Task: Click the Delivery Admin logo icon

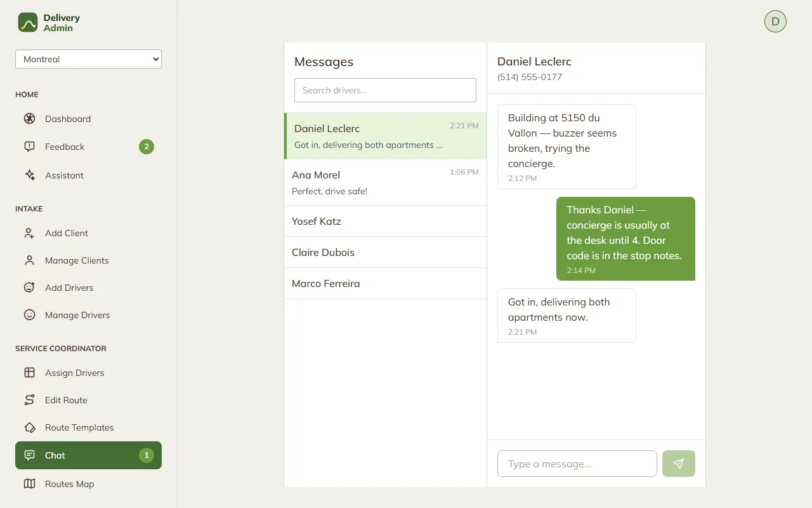Action: pos(28,22)
